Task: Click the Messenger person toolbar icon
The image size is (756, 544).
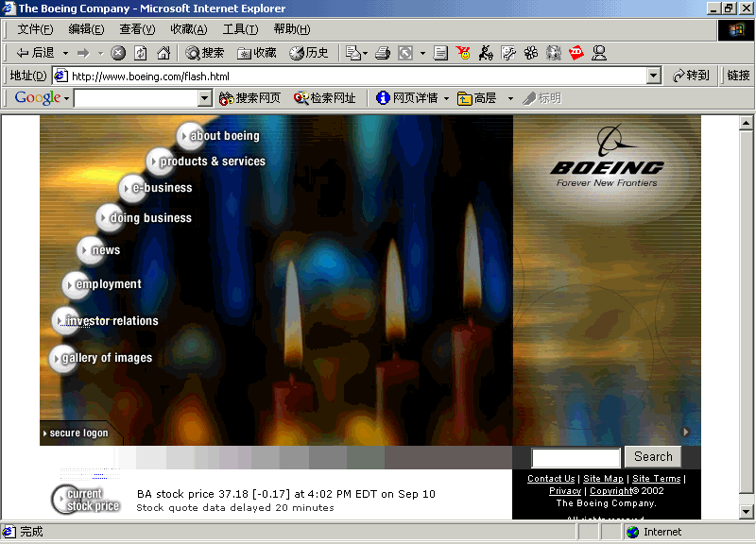Action: (599, 53)
